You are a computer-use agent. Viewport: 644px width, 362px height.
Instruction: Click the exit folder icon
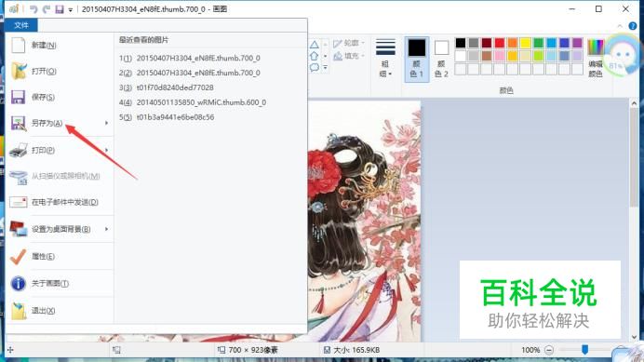click(19, 311)
